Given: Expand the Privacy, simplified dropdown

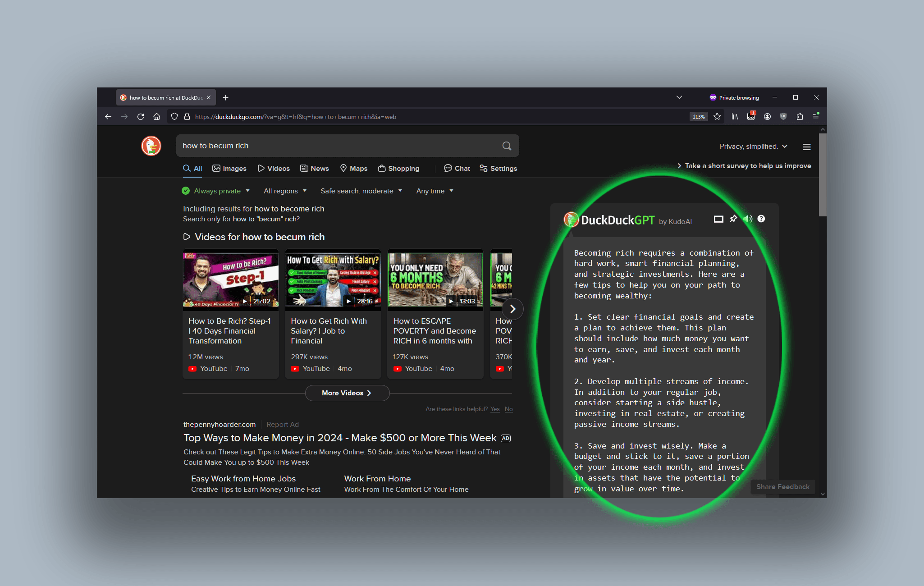Looking at the screenshot, I should coord(753,146).
